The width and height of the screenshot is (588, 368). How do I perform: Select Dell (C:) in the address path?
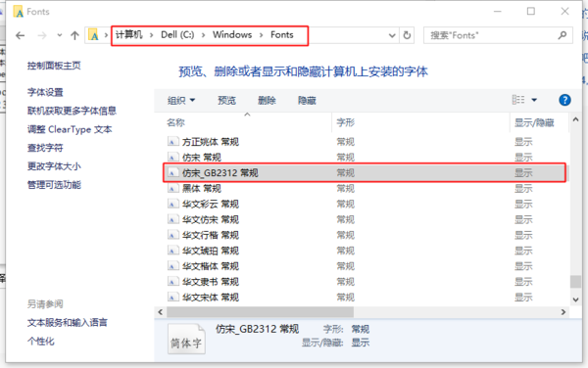click(177, 35)
